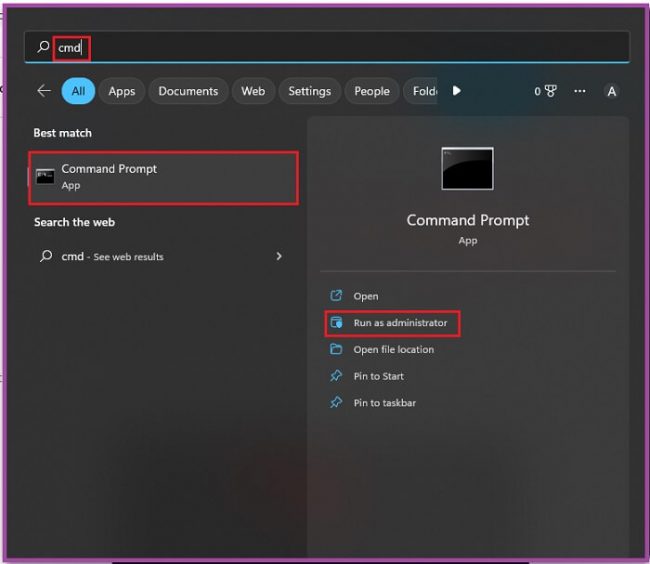Screen dimensions: 650x564
Task: Select the Settings filter tab
Action: pyautogui.click(x=309, y=91)
